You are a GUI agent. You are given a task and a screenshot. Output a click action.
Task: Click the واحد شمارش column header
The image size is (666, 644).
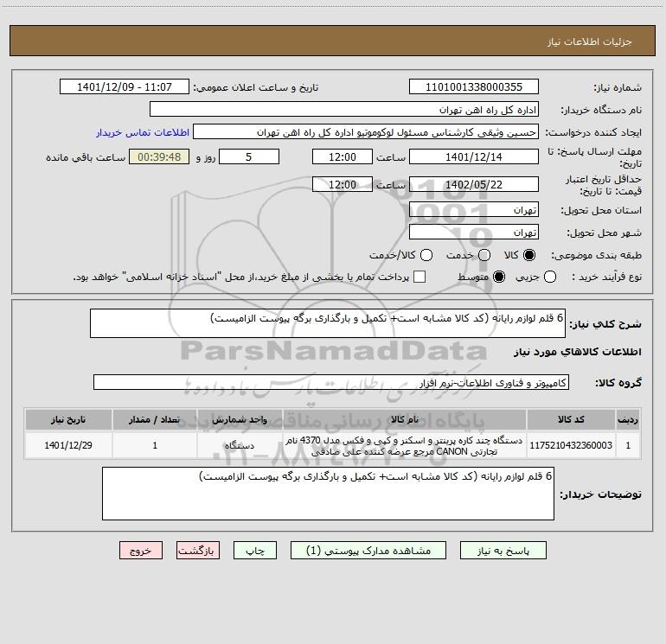click(240, 419)
